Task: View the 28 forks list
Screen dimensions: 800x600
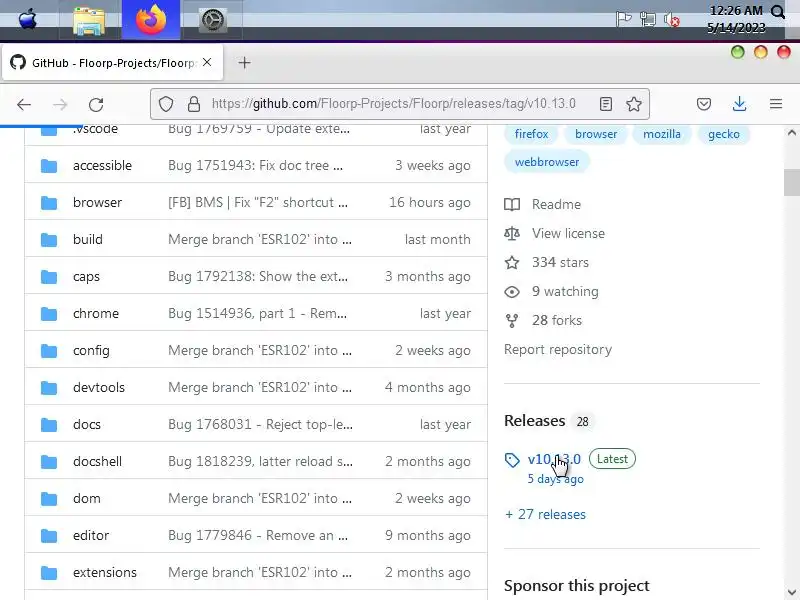Action: click(543, 320)
